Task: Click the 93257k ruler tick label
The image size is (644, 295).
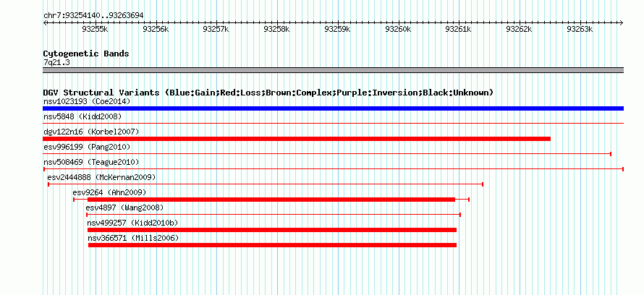Action: [x=216, y=29]
